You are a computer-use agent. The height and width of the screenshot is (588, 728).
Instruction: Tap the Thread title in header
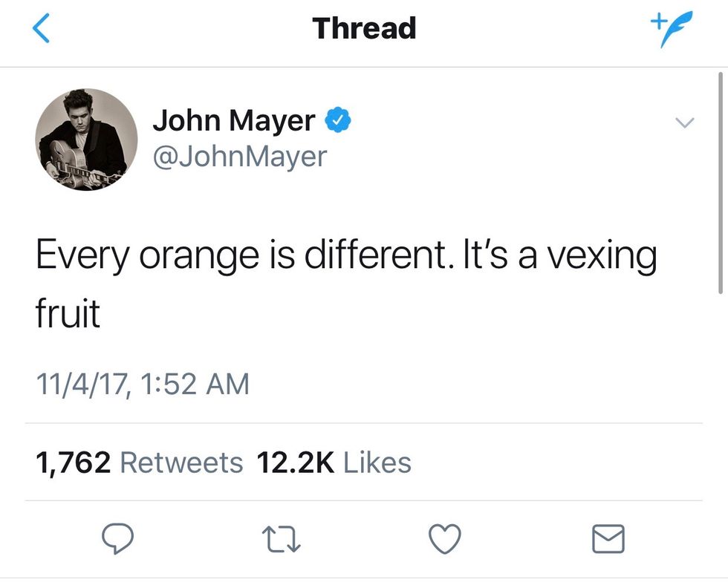point(364,29)
